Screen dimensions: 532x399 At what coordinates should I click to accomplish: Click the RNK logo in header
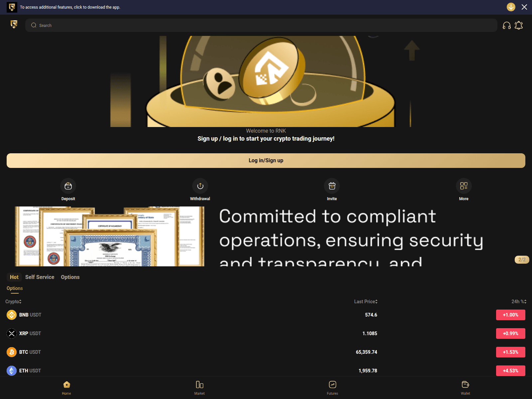14,25
